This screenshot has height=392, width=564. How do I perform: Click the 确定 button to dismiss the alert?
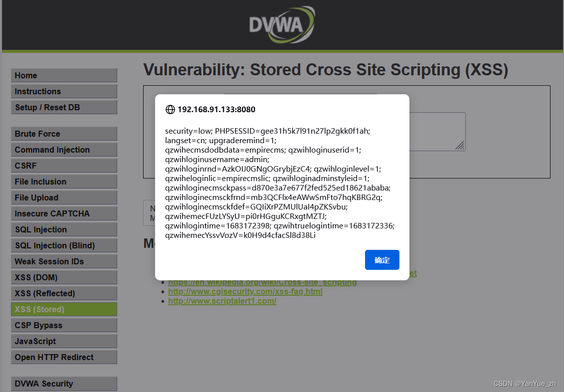(382, 260)
